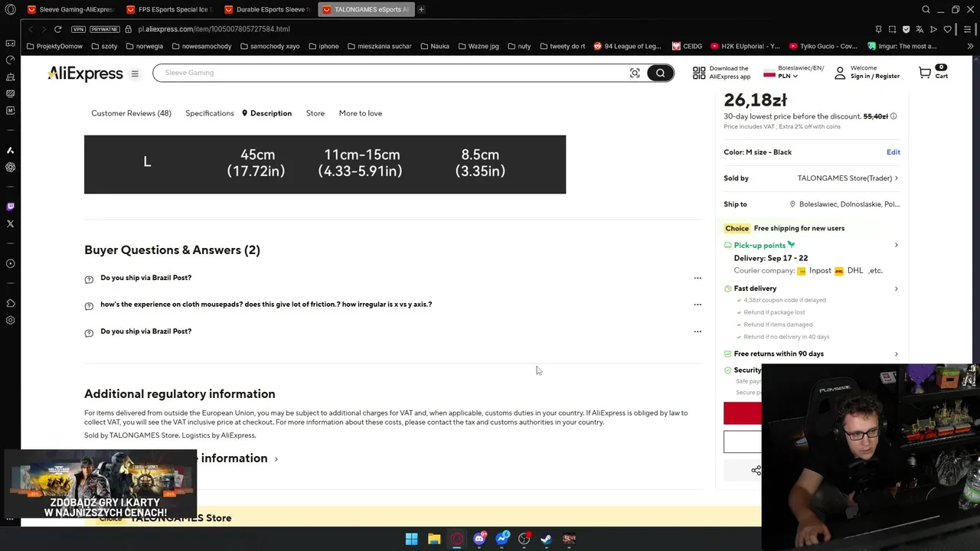Viewport: 980px width, 551px height.
Task: Add page to bookmarks heart icon
Action: pyautogui.click(x=947, y=29)
